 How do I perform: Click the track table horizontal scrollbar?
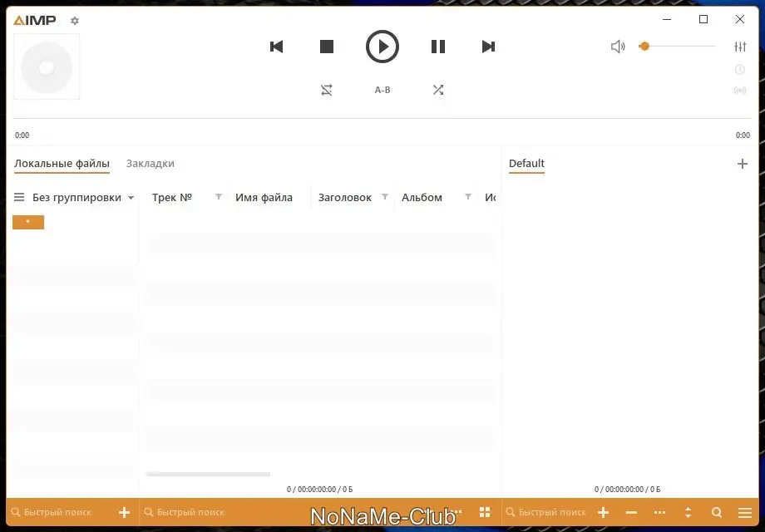click(x=208, y=474)
